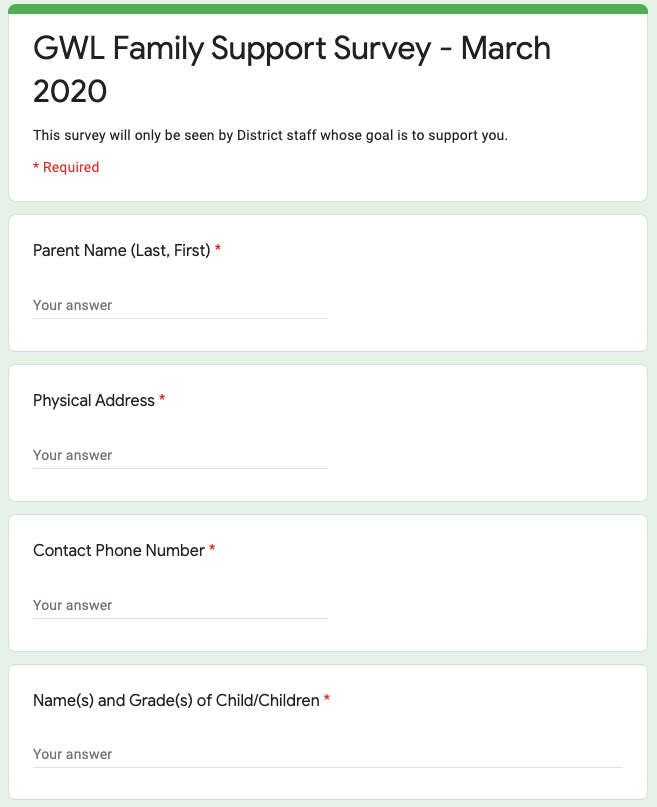Click the red asterisk beside Physical Address
This screenshot has width=657, height=807.
(x=162, y=400)
